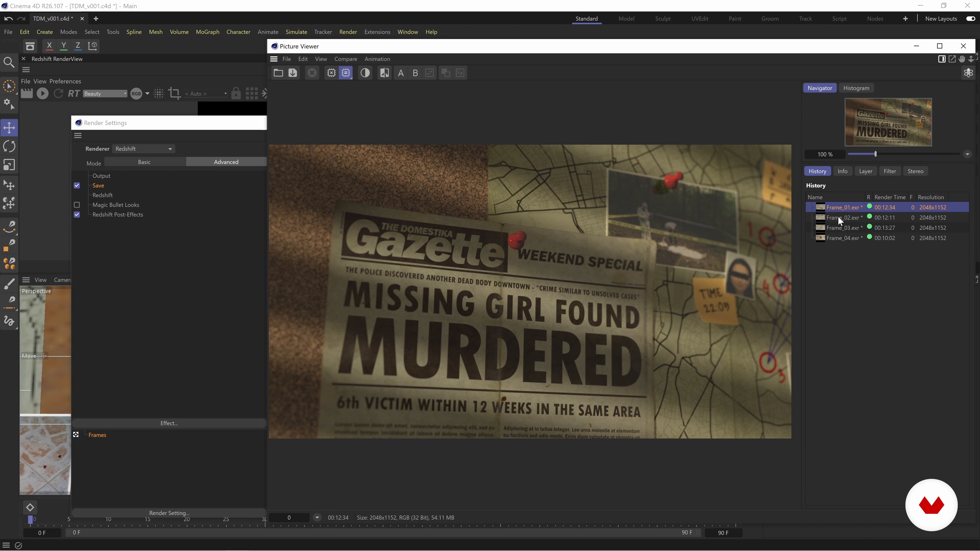This screenshot has width=980, height=551.
Task: Click the X axis lock icon
Action: tap(49, 46)
